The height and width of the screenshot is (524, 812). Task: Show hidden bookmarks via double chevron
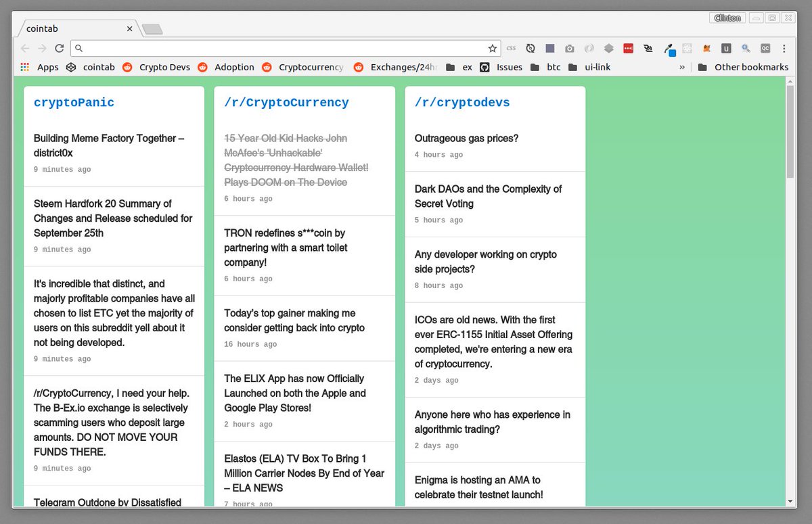[682, 67]
